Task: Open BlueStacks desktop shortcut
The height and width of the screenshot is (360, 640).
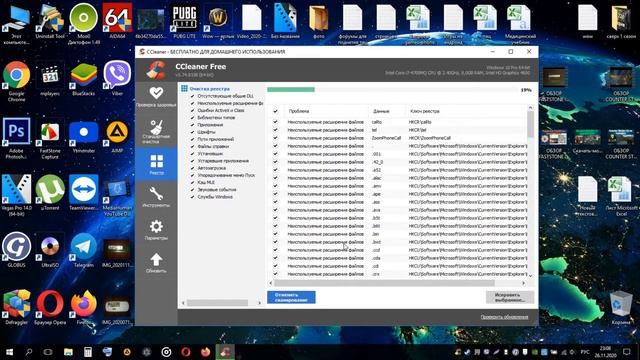Action: pos(84,78)
